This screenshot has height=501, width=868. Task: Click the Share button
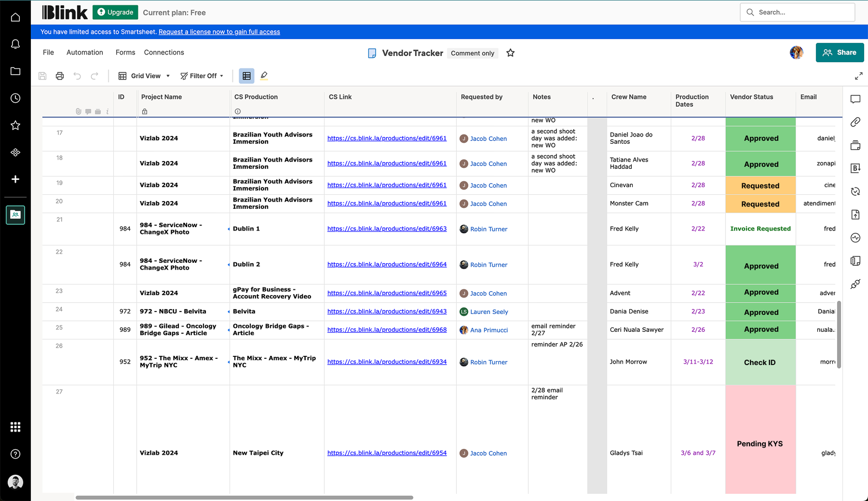coord(840,53)
